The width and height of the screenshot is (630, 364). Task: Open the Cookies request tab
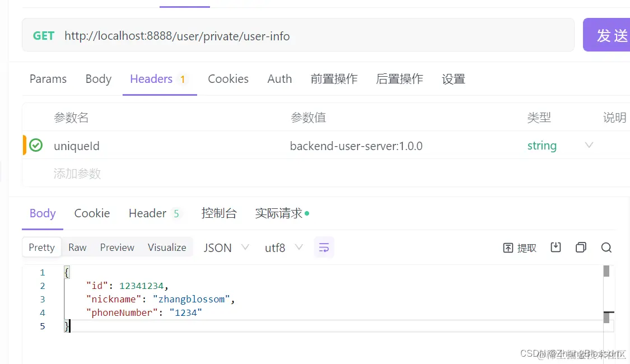pyautogui.click(x=228, y=79)
